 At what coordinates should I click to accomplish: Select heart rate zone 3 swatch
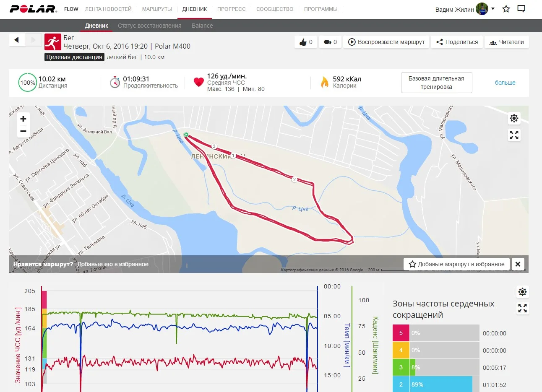tap(401, 367)
